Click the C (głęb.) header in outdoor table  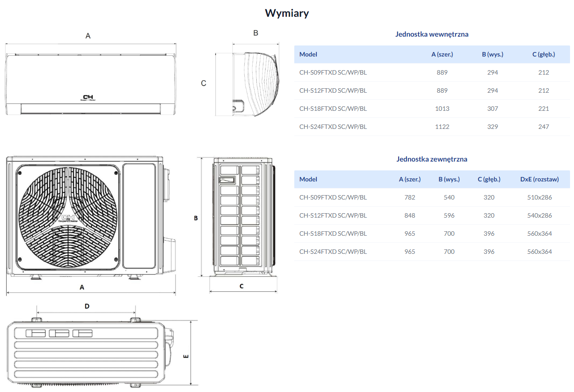489,179
